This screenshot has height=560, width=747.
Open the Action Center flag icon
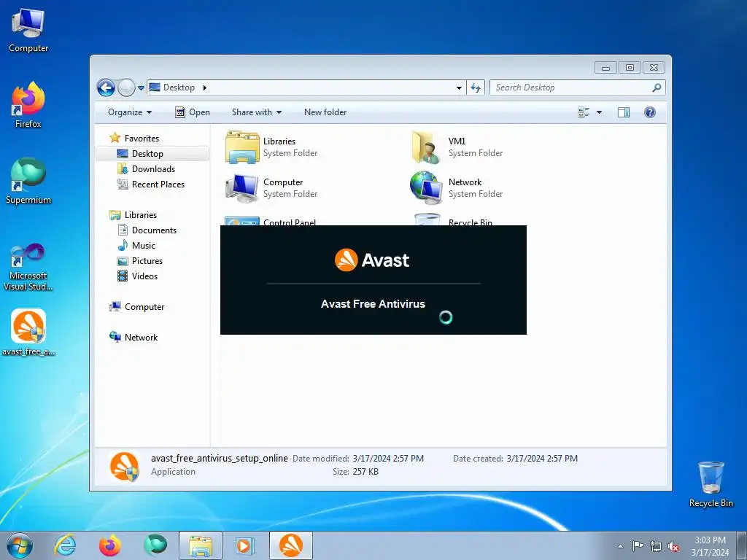point(638,545)
